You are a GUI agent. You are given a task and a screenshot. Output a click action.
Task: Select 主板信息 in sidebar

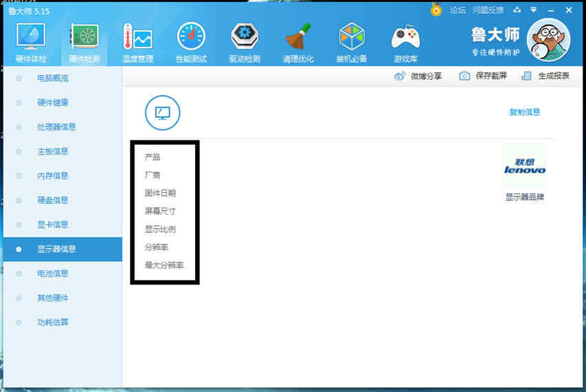pos(63,152)
